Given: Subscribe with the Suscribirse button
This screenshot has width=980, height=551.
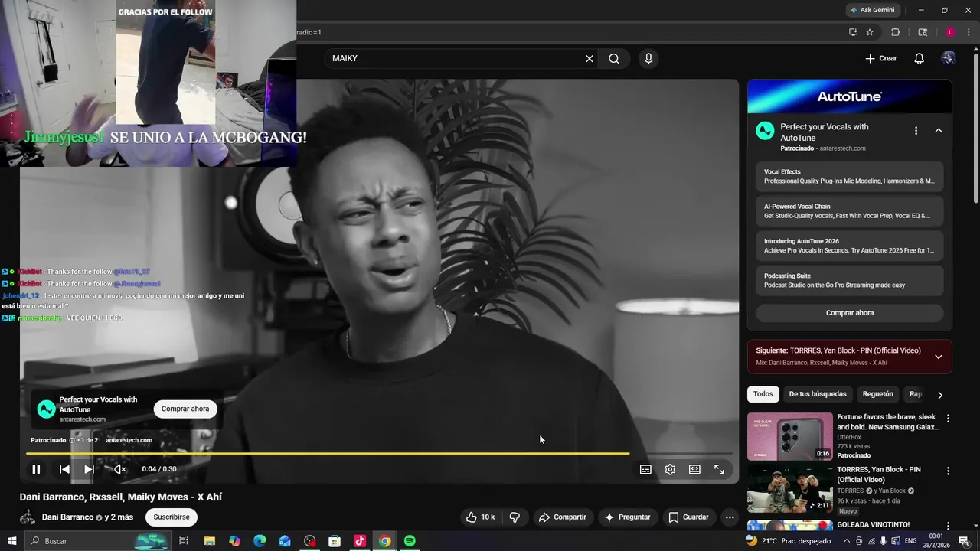Looking at the screenshot, I should coord(171,517).
